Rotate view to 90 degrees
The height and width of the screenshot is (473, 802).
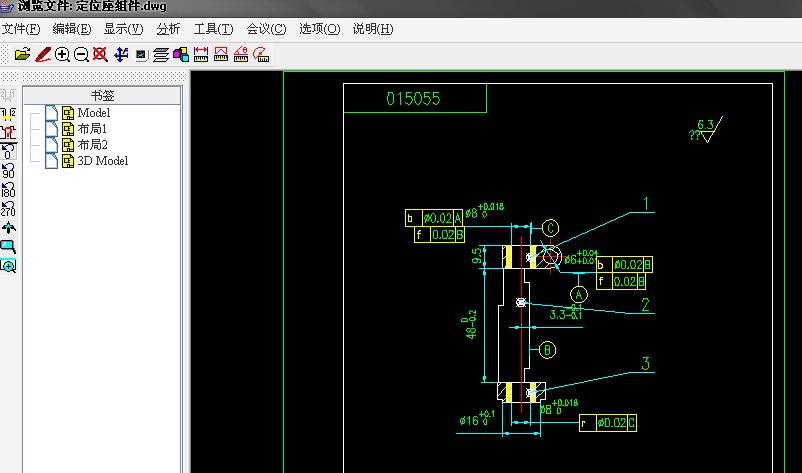(x=8, y=171)
